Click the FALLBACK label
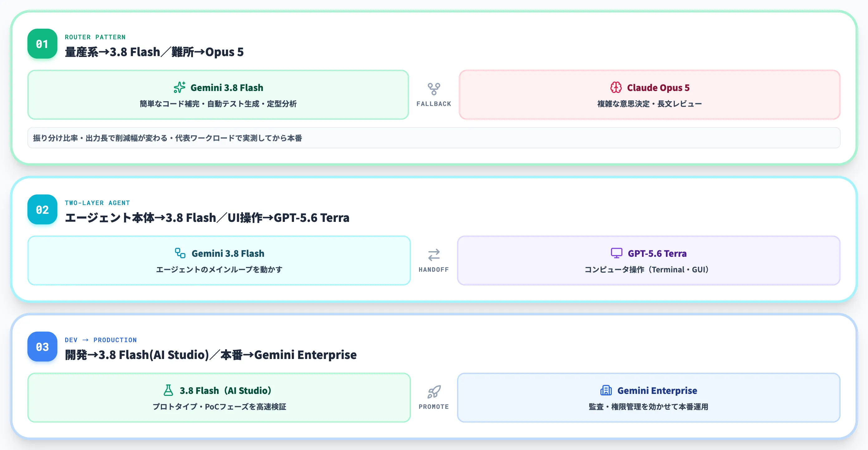The width and height of the screenshot is (868, 450). [x=434, y=104]
